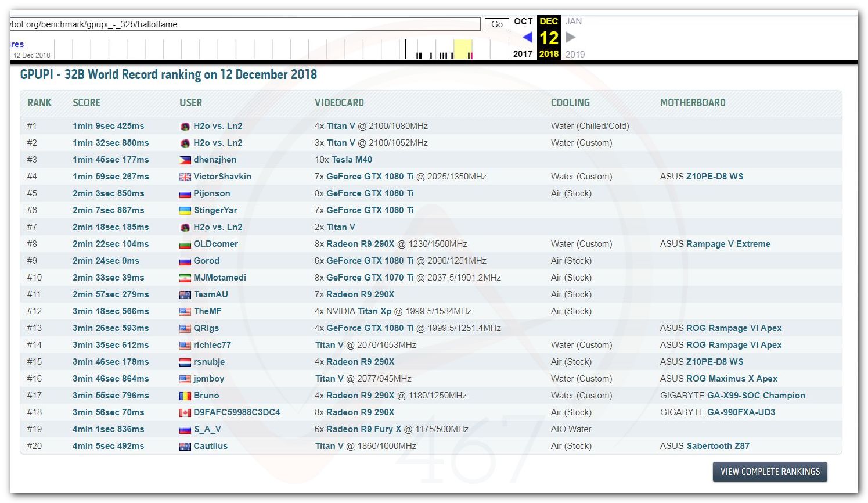Focus the Wayback URL address field
The image size is (868, 503).
(245, 24)
